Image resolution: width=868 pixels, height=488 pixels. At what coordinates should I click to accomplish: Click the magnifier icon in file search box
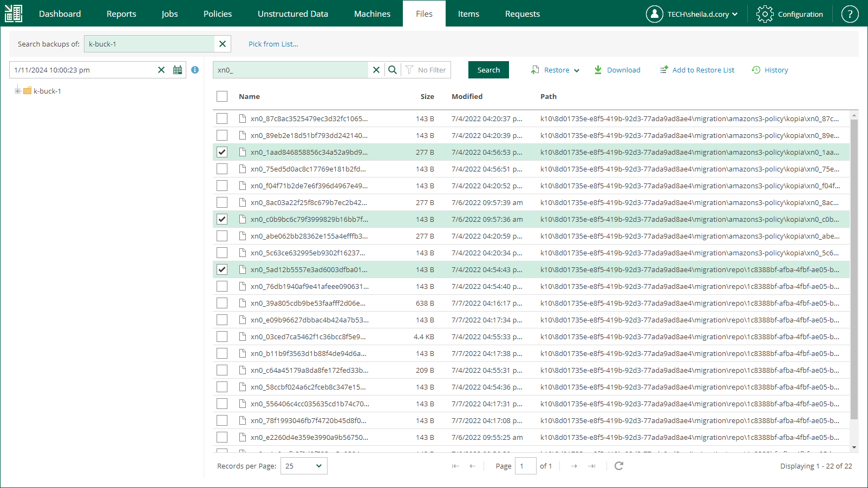click(x=393, y=70)
